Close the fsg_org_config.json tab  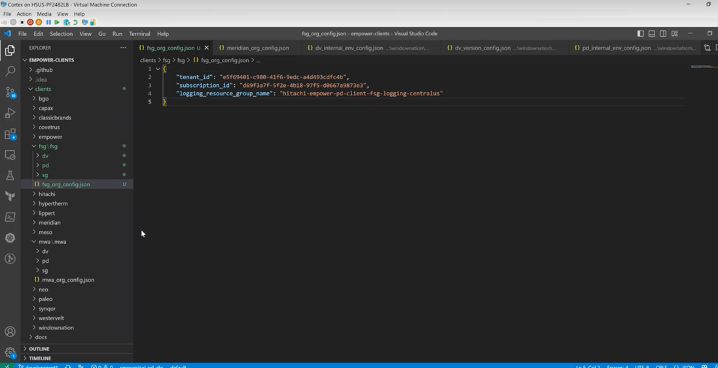pos(207,48)
